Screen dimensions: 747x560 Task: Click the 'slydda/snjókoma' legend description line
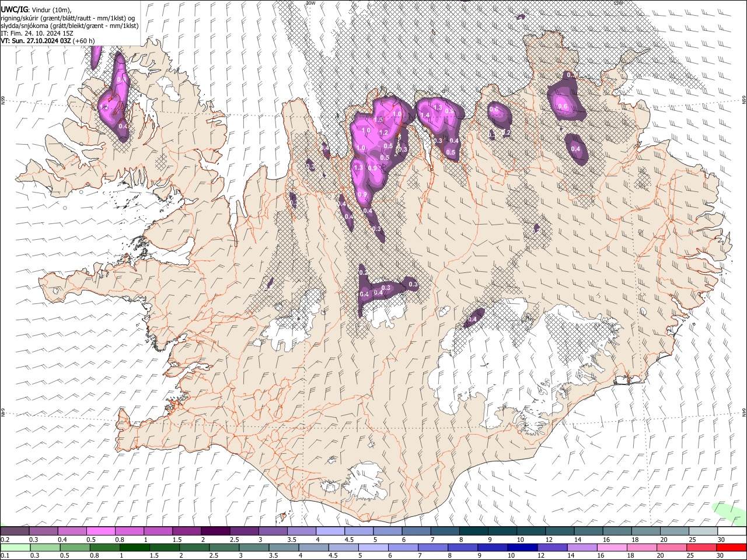coord(69,26)
